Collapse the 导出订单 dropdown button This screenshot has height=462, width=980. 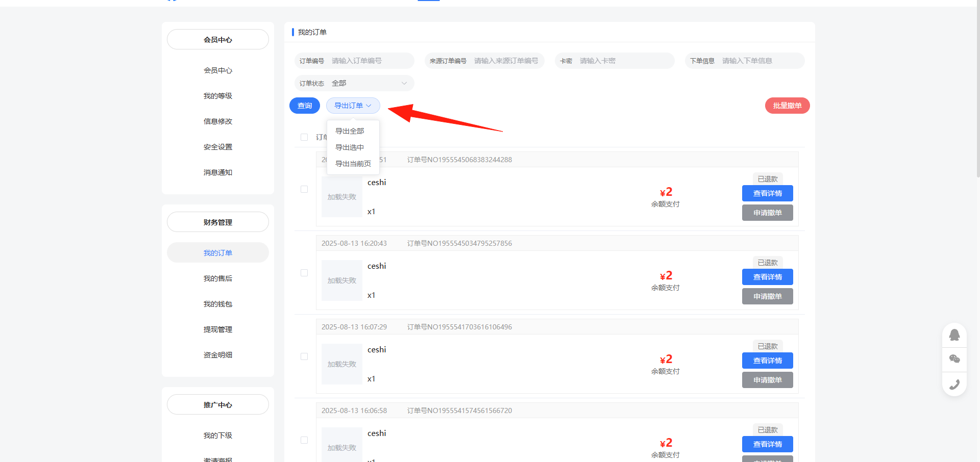coord(353,106)
